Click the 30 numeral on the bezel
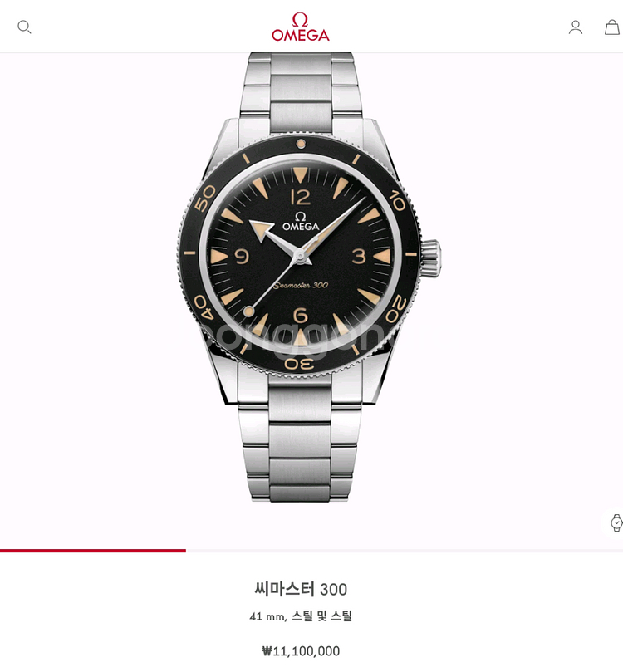This screenshot has height=672, width=623. pos(300,364)
